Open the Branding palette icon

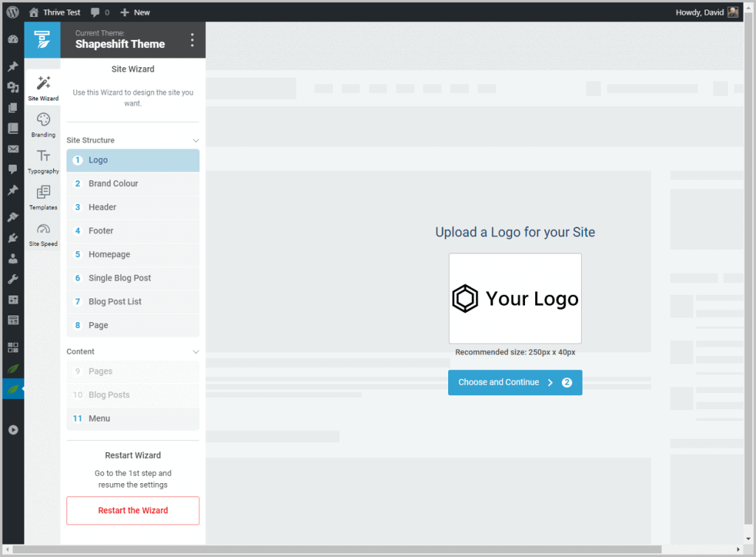pyautogui.click(x=43, y=120)
